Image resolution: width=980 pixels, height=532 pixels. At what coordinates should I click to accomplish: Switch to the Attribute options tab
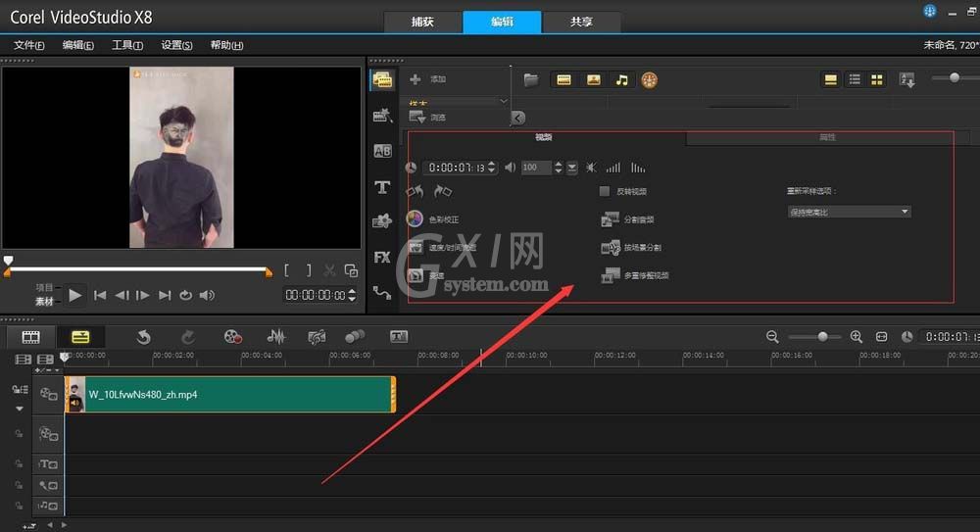click(x=827, y=137)
